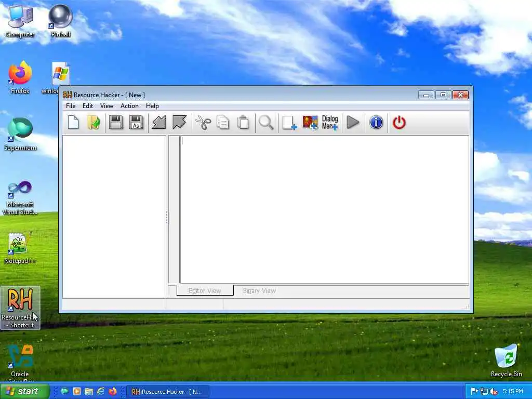Select the Pinball desktop shortcut

tap(60, 21)
